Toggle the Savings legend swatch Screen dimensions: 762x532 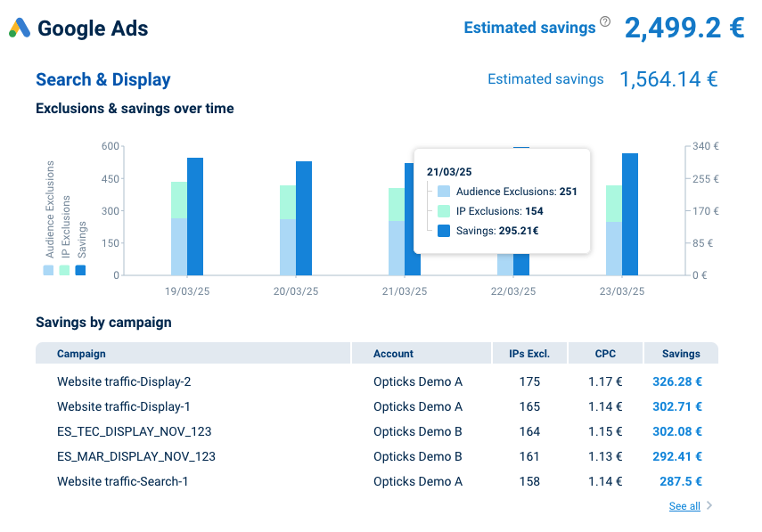tap(80, 270)
